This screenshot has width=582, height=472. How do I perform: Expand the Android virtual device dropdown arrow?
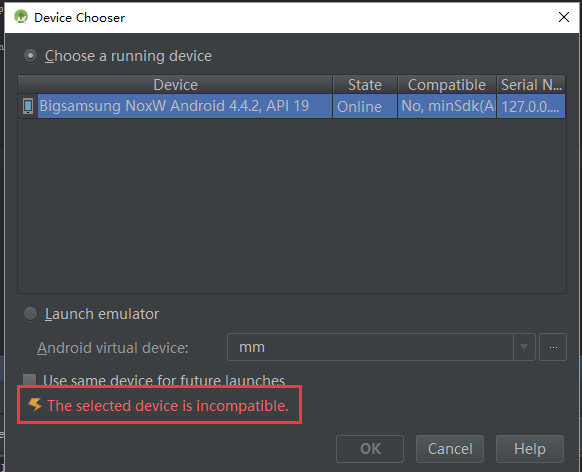click(524, 347)
